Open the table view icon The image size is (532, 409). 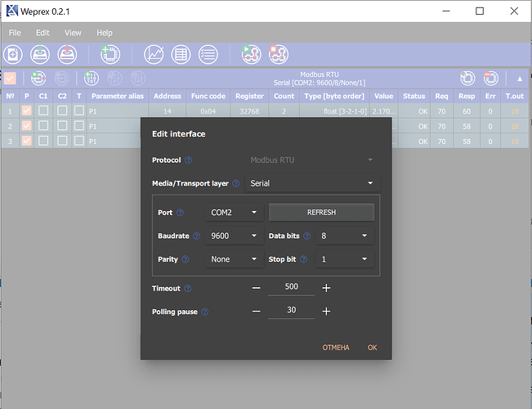pos(181,54)
